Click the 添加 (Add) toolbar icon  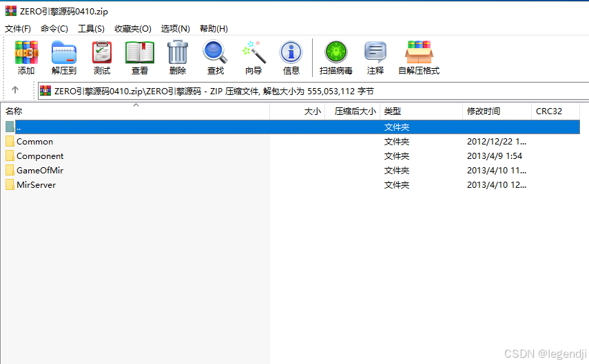click(x=26, y=52)
